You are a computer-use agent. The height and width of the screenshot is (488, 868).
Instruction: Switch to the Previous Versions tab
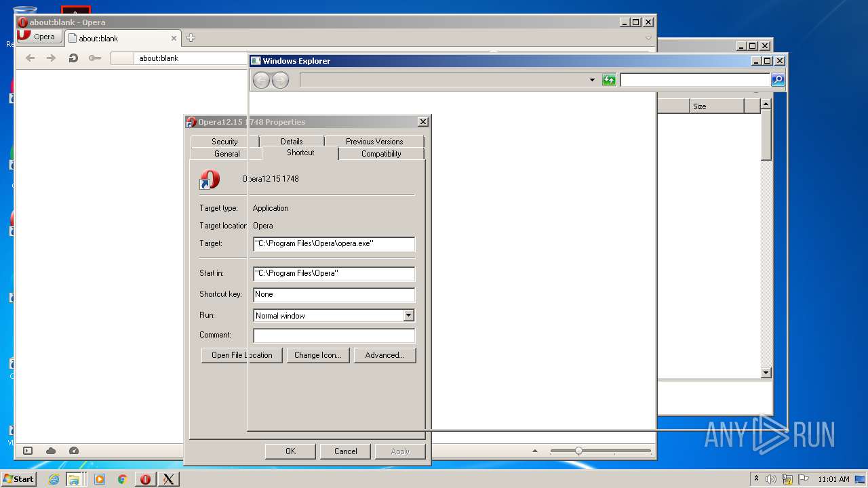click(x=374, y=141)
